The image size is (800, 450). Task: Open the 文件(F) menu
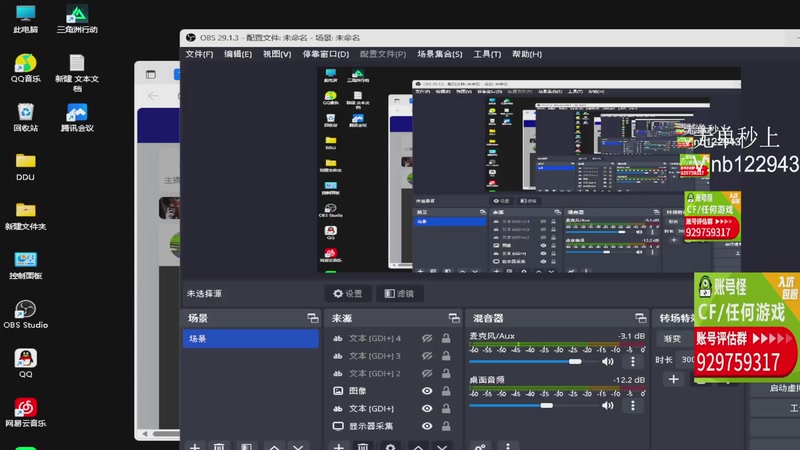199,54
